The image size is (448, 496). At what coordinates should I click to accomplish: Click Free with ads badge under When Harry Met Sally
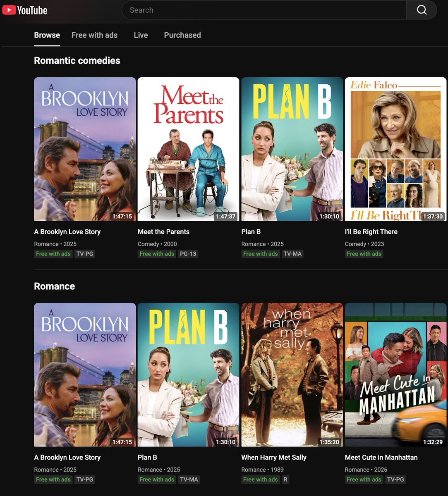coord(261,479)
